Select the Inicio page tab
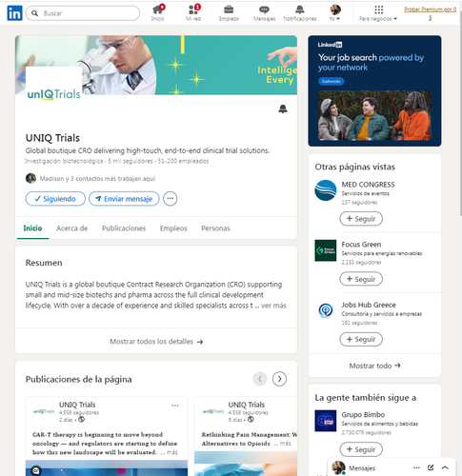The image size is (462, 476). coord(32,228)
